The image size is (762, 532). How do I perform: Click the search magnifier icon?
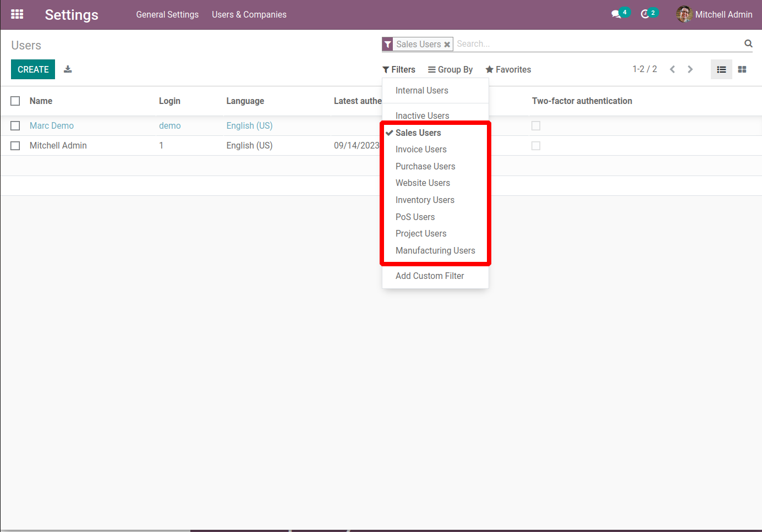[x=748, y=43]
